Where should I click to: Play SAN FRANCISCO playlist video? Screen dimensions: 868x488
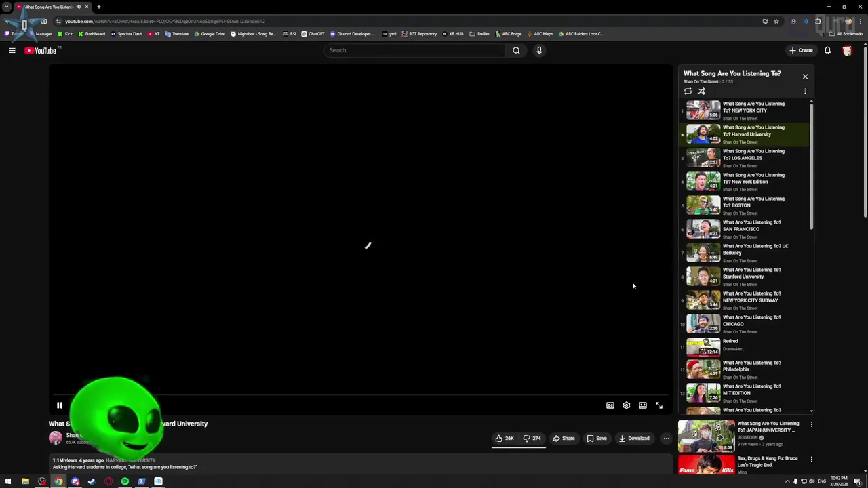[745, 229]
